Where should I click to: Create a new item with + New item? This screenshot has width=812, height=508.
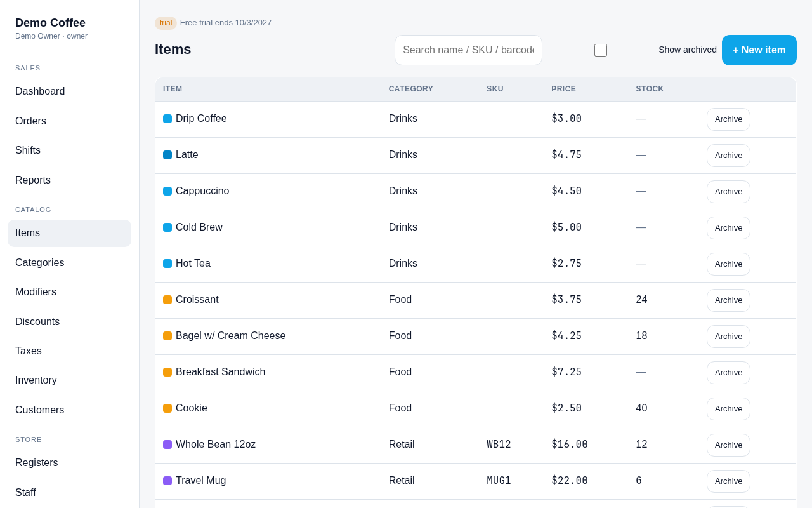pyautogui.click(x=759, y=50)
